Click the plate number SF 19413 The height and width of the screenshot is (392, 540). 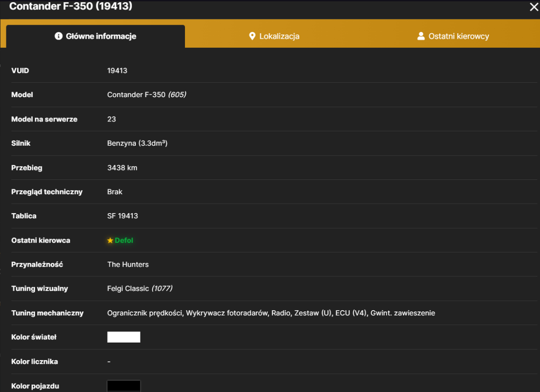(123, 216)
